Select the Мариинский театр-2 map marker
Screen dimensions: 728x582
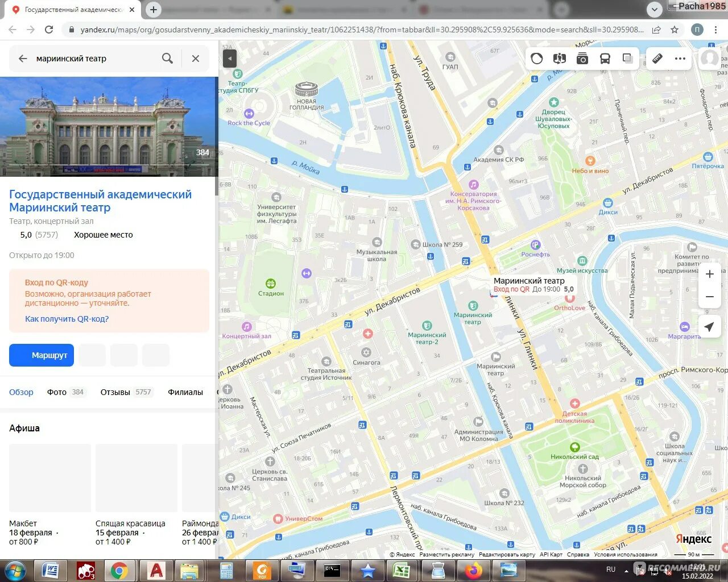click(x=427, y=326)
